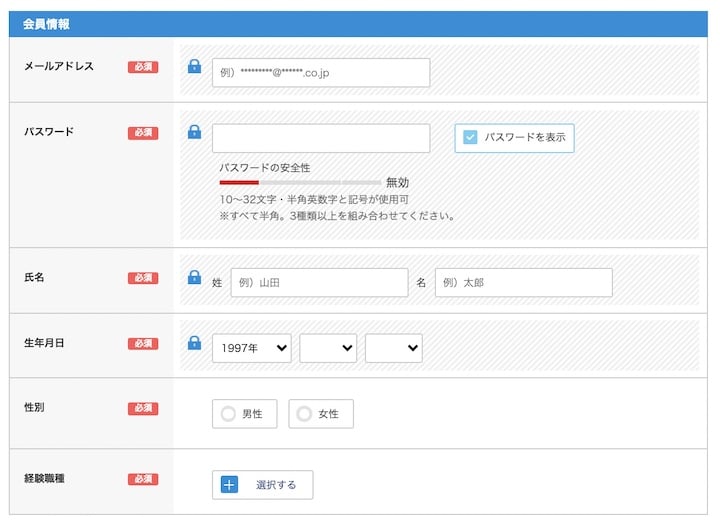
Task: Click into the 名 first name field
Action: pyautogui.click(x=523, y=283)
